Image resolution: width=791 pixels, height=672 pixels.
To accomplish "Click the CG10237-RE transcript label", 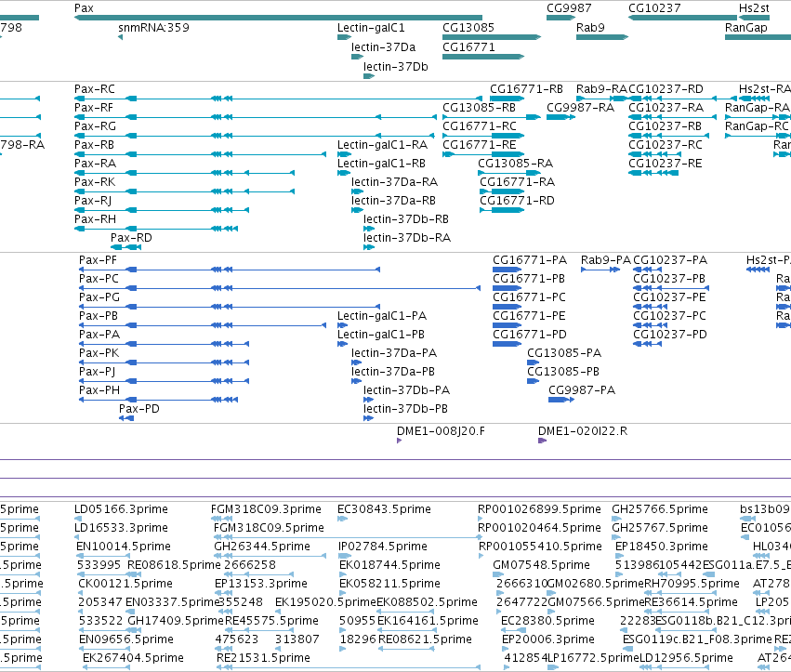I will pyautogui.click(x=666, y=164).
